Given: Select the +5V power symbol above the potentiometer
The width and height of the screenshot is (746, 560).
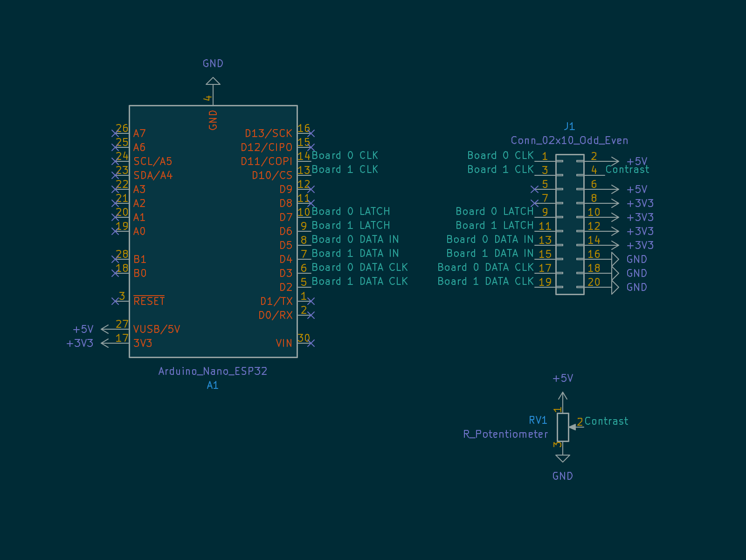Looking at the screenshot, I should [563, 396].
